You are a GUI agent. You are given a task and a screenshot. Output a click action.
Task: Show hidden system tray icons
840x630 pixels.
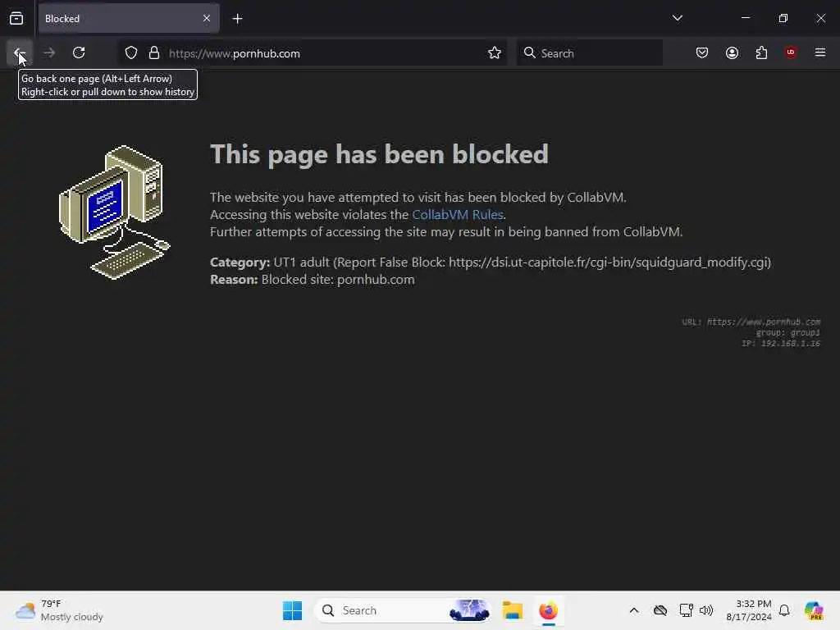634,610
